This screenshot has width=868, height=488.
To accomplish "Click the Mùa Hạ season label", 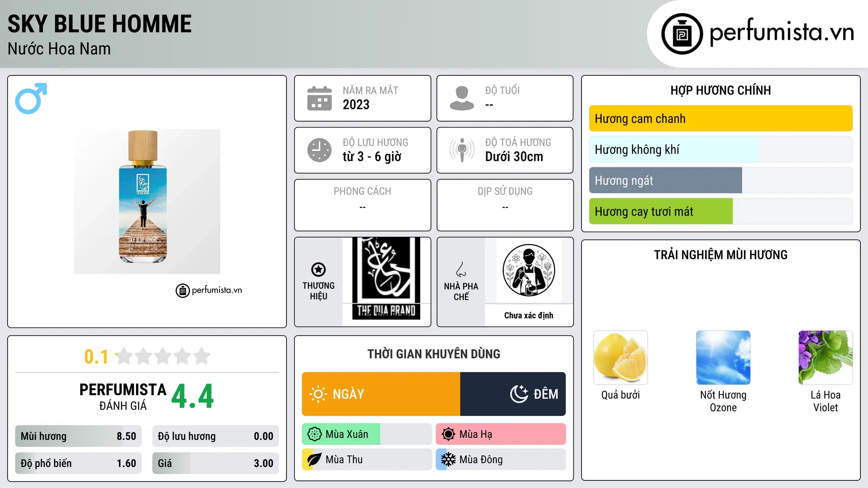I will [476, 434].
